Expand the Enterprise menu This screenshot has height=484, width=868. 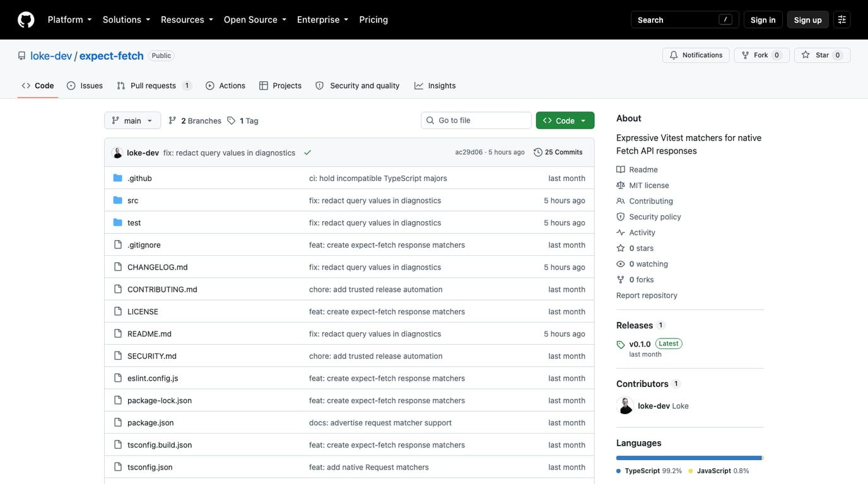(x=323, y=20)
